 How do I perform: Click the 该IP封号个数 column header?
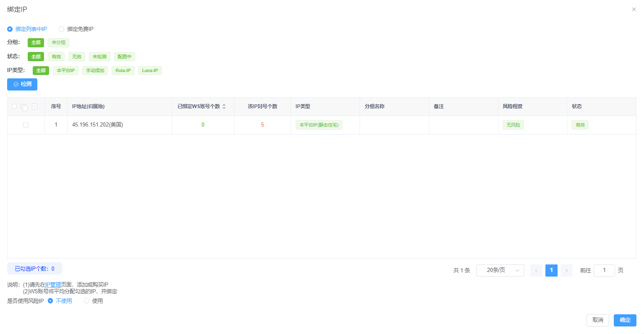(263, 106)
